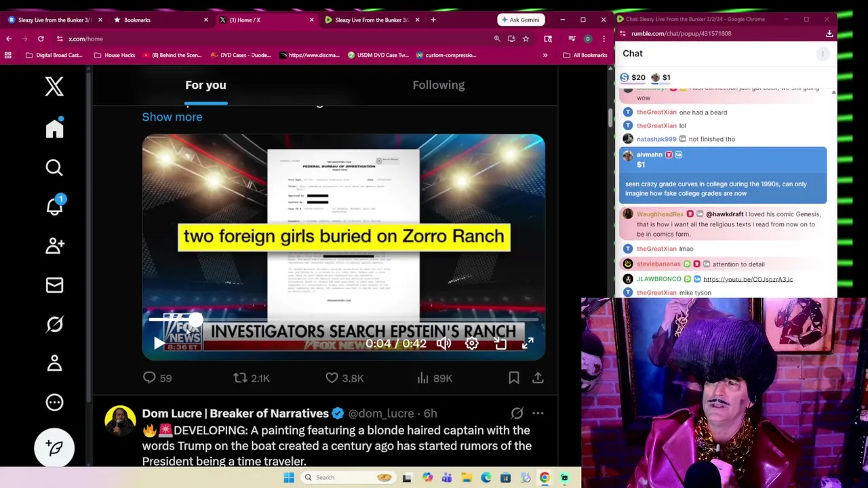
Task: Open a new browser tab
Action: coord(433,20)
